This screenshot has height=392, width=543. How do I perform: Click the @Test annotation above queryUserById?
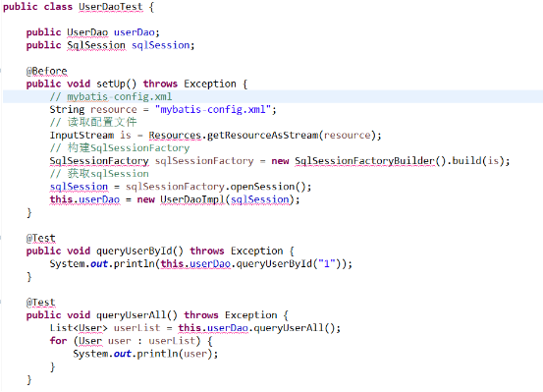pyautogui.click(x=40, y=238)
